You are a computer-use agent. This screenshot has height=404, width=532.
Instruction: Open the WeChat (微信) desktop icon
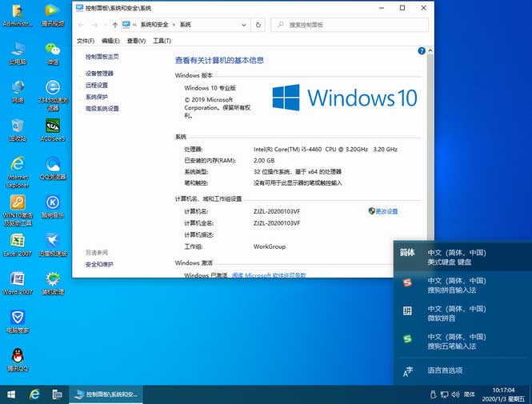point(53,50)
